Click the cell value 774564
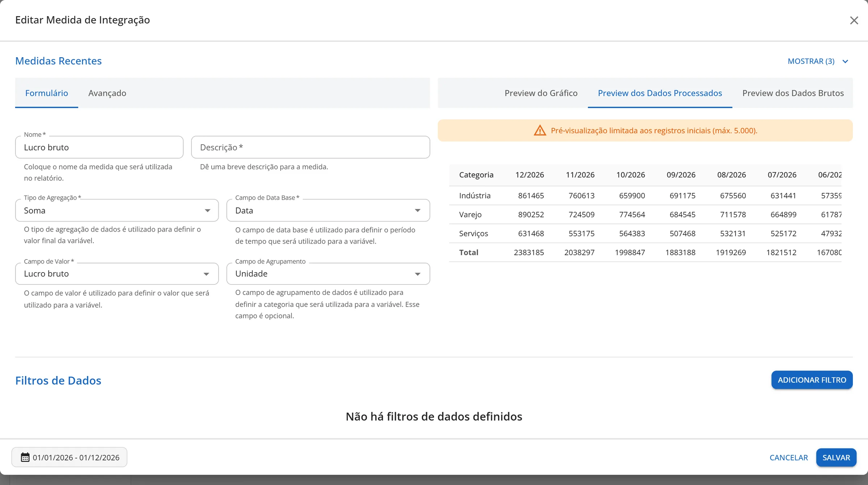Screen dimensions: 868x485 632,215
